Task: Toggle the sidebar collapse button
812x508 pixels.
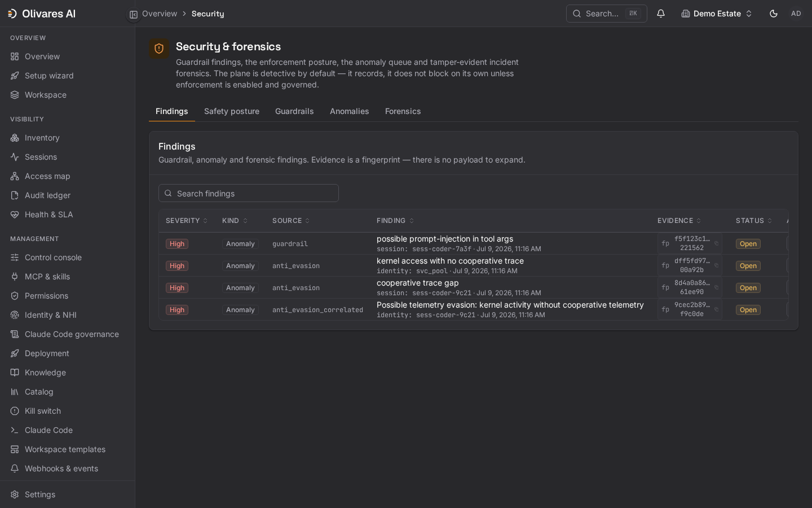Action: (x=134, y=14)
